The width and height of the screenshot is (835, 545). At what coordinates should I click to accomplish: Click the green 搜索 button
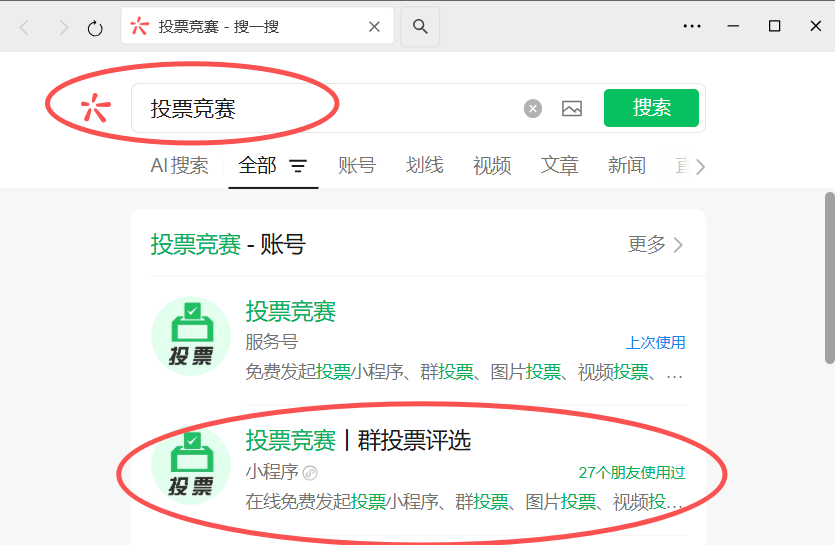[x=651, y=108]
